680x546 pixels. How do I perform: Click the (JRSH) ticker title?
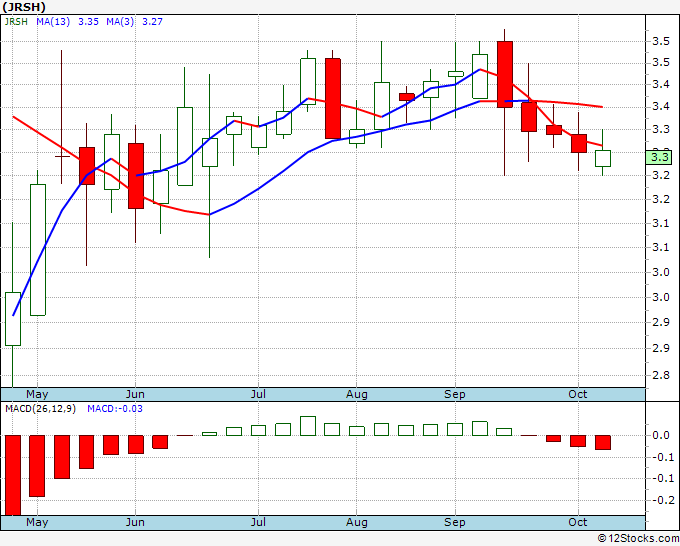pos(24,7)
